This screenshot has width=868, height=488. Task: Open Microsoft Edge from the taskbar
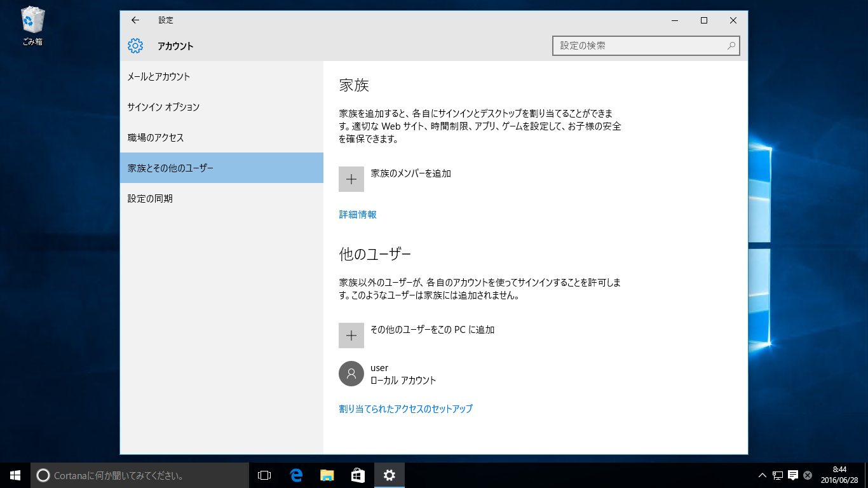point(294,475)
